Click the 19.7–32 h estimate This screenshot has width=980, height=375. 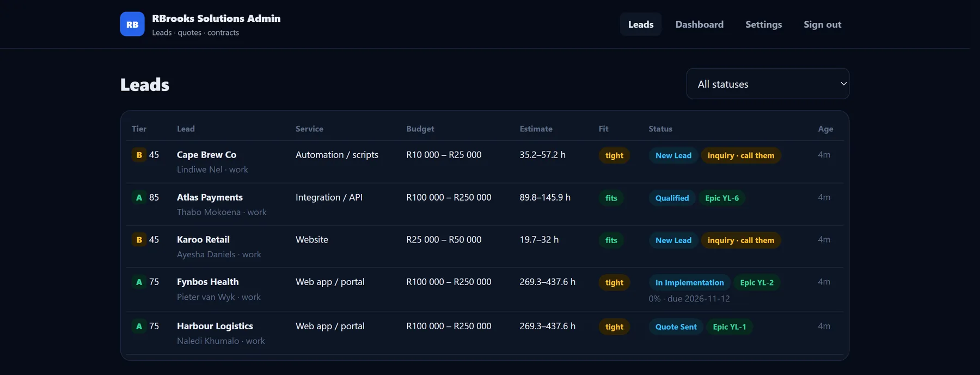pos(539,240)
